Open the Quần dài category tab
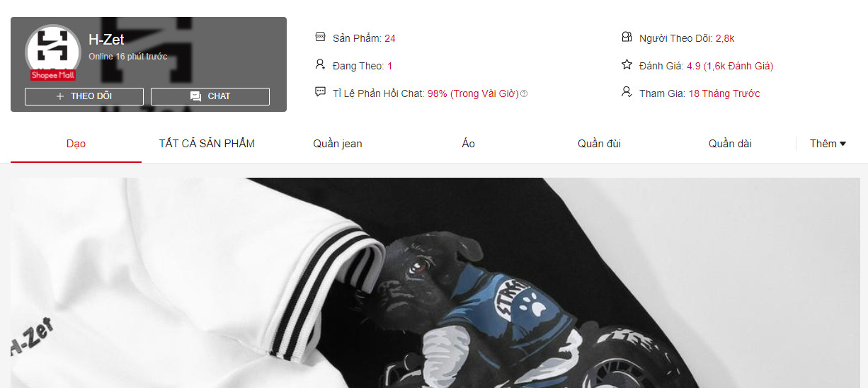 point(730,144)
